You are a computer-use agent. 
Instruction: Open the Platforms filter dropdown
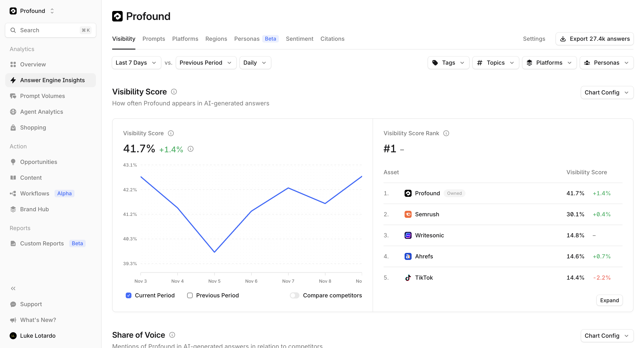coord(549,62)
